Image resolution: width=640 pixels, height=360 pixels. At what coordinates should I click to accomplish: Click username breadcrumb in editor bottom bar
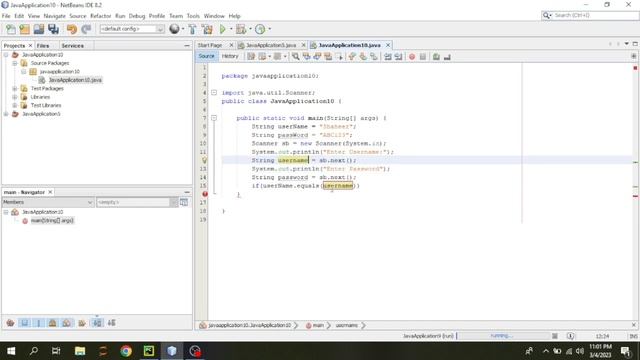point(347,325)
